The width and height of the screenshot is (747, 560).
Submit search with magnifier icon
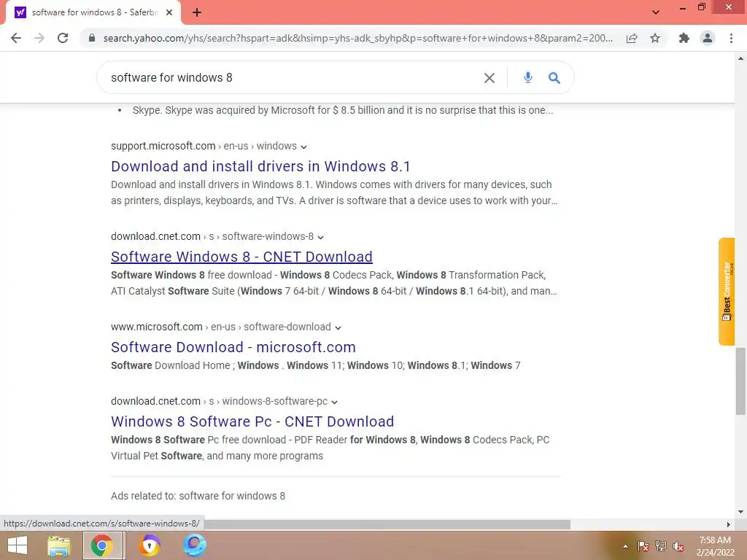[x=554, y=77]
